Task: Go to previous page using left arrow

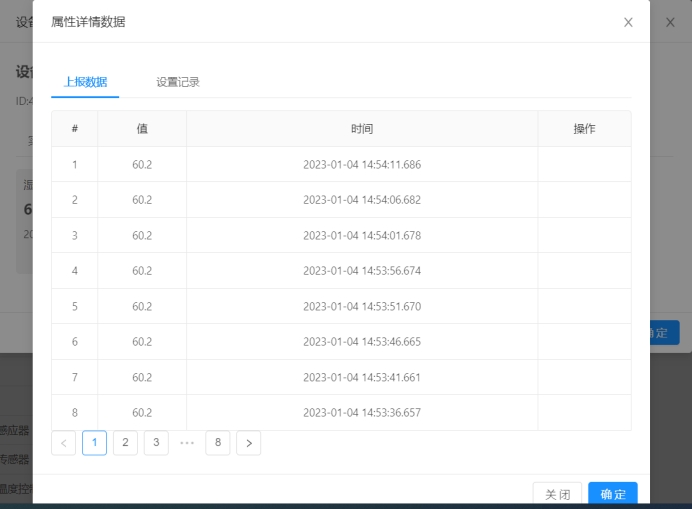Action: 63,443
